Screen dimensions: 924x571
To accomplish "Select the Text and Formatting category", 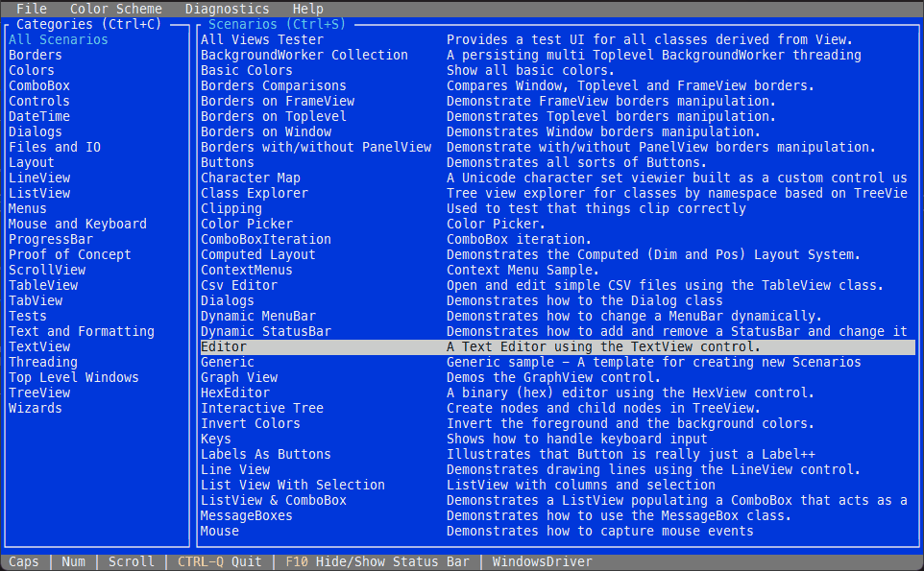I will [x=82, y=330].
